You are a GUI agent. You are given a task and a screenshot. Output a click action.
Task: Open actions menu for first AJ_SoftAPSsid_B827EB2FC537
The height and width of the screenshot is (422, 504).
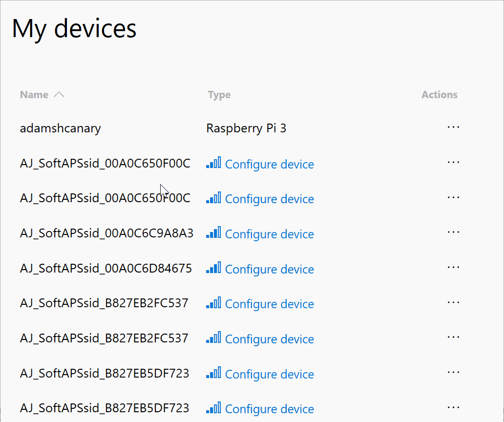point(453,302)
